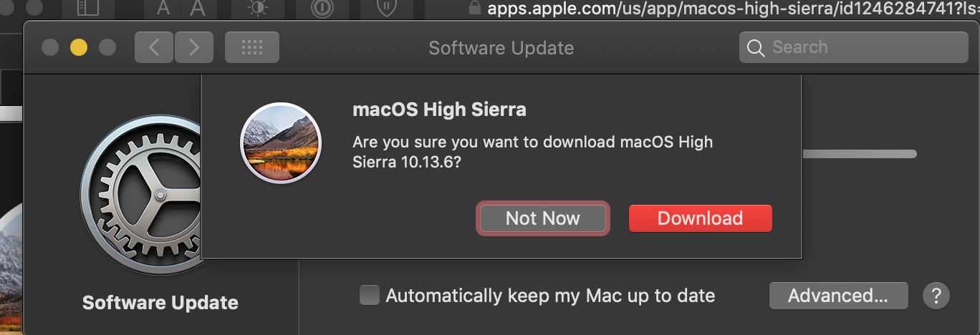
Task: Click the yellow minimize window button
Action: (79, 47)
